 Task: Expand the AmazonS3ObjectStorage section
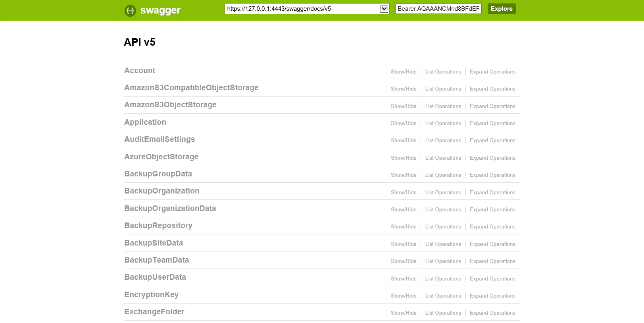pos(170,105)
